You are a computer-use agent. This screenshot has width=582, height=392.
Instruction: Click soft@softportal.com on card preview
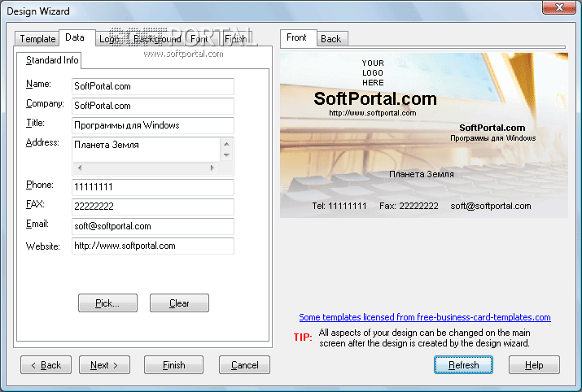click(x=491, y=207)
